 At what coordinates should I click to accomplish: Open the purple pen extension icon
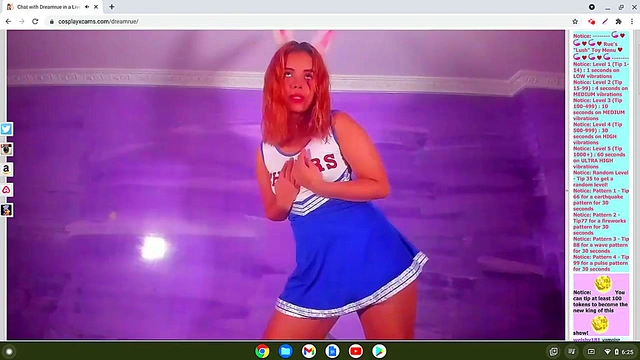(x=605, y=21)
